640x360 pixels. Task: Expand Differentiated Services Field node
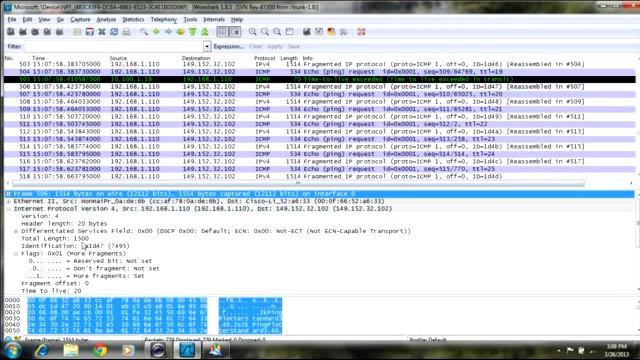[16, 231]
